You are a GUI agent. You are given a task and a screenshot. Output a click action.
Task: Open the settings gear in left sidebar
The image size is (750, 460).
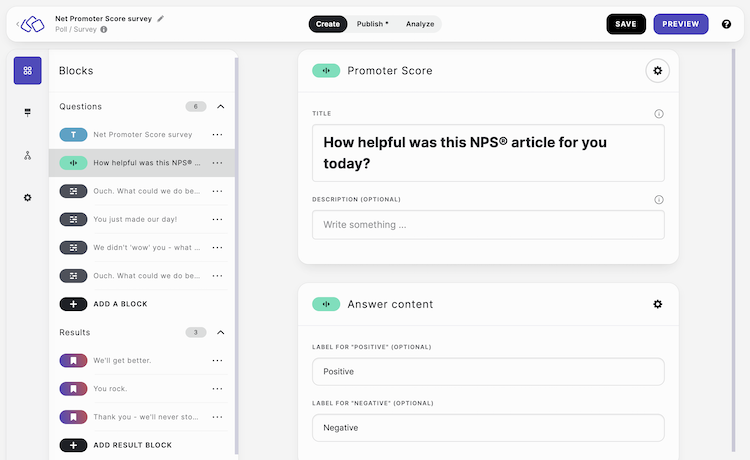tap(28, 197)
